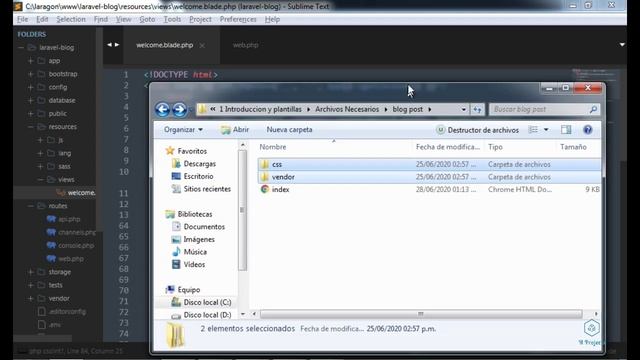Click the search magnifier in Buscar blog post
Screen dimensions: 640x360
click(x=593, y=109)
